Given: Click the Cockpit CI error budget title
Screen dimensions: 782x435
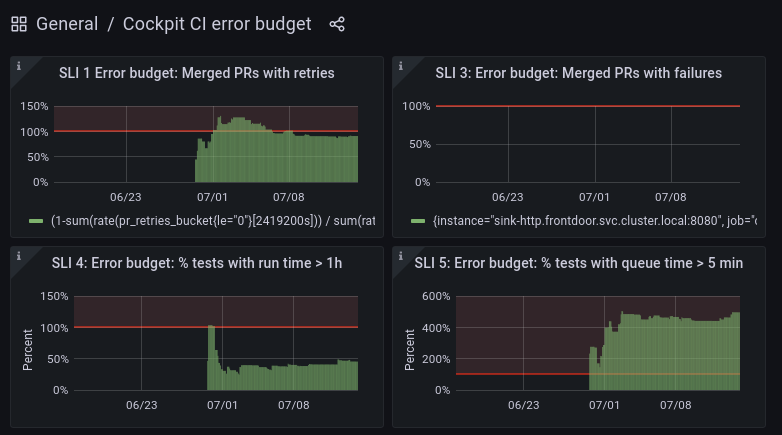Looking at the screenshot, I should click(x=217, y=24).
